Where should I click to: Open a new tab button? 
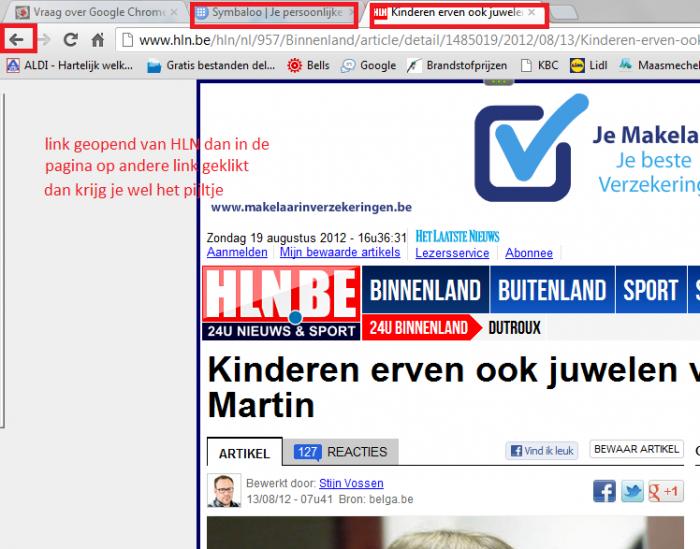pos(565,13)
